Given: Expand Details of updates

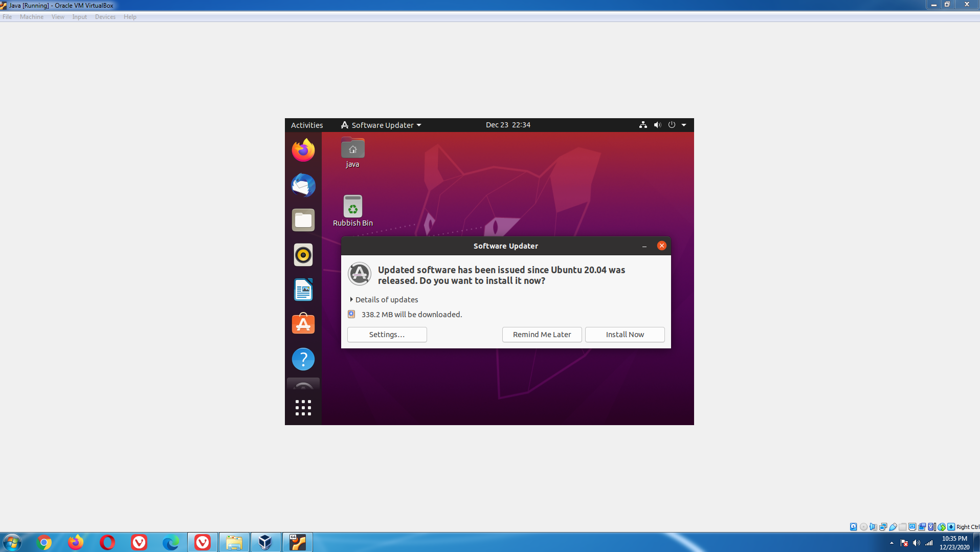Looking at the screenshot, I should pos(384,300).
